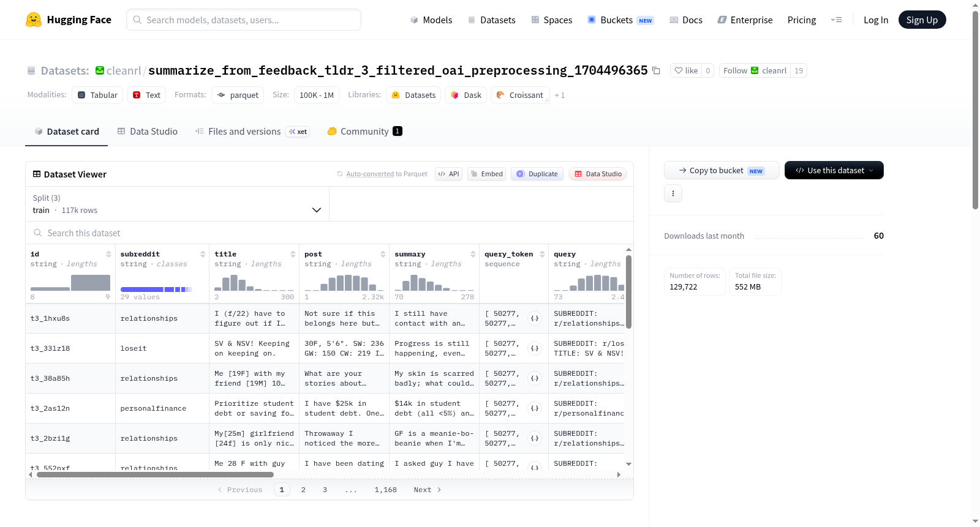This screenshot has height=527, width=980.
Task: Select the Croissant library tag
Action: [x=520, y=95]
